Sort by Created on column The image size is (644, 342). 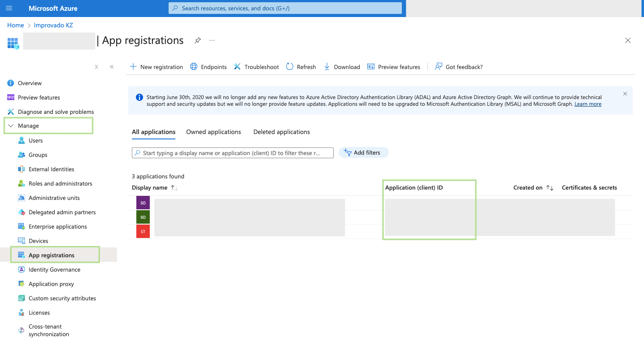(533, 188)
